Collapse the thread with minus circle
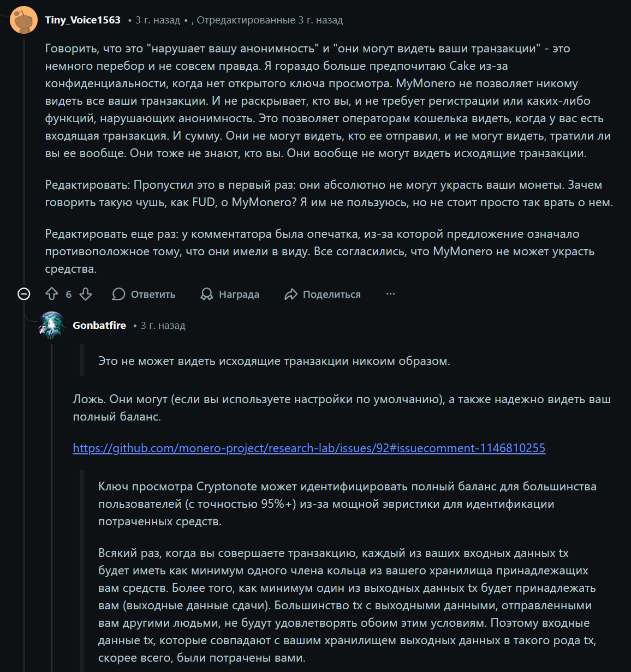 pyautogui.click(x=24, y=295)
